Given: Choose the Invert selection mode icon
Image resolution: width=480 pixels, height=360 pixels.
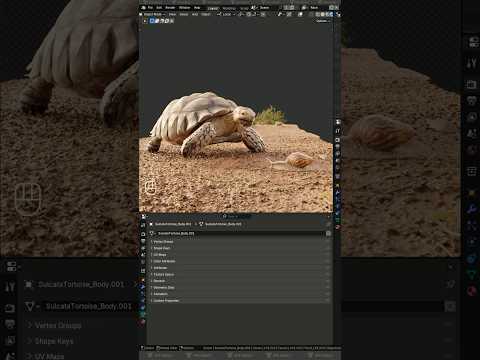Looking at the screenshot, I should coord(167,21).
